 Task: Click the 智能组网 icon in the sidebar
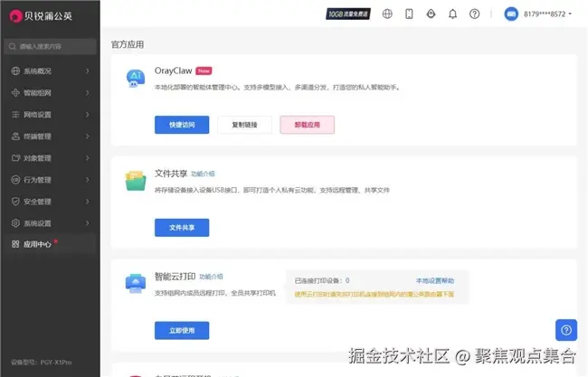point(15,92)
